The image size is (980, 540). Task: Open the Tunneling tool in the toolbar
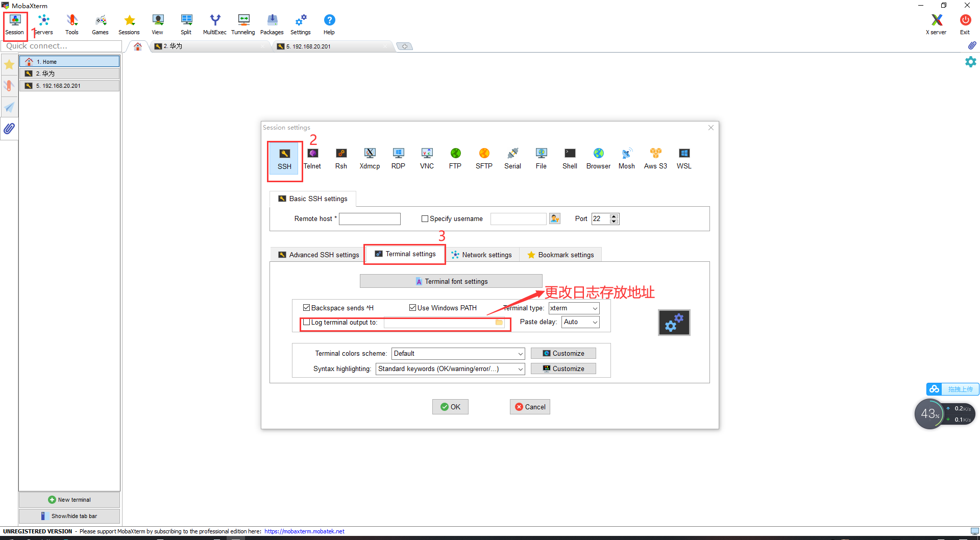pyautogui.click(x=243, y=23)
